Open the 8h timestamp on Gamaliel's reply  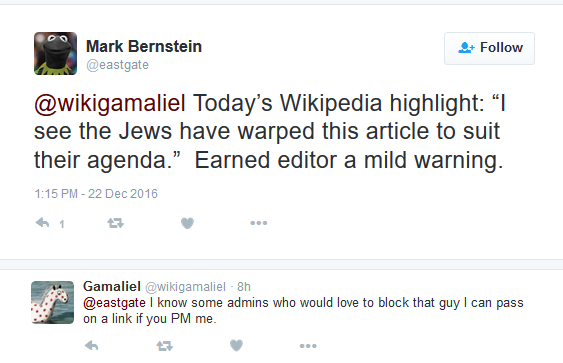[x=244, y=287]
